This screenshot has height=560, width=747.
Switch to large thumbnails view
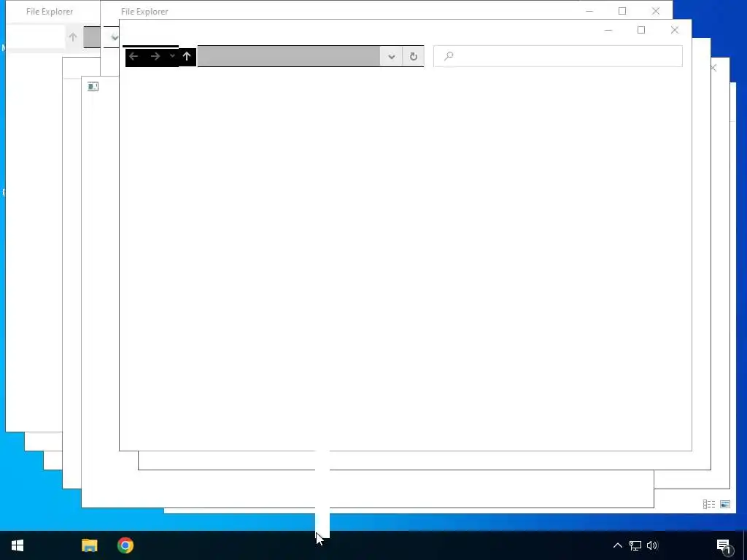tap(725, 505)
